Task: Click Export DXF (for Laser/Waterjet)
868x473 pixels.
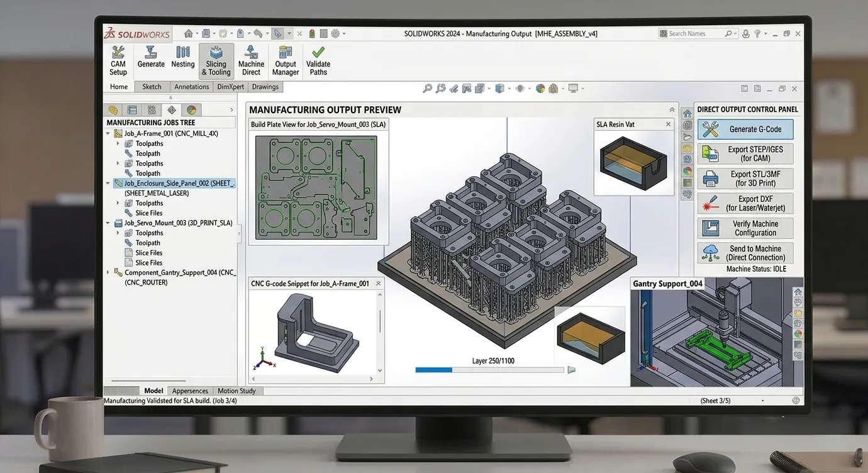Action: (746, 203)
